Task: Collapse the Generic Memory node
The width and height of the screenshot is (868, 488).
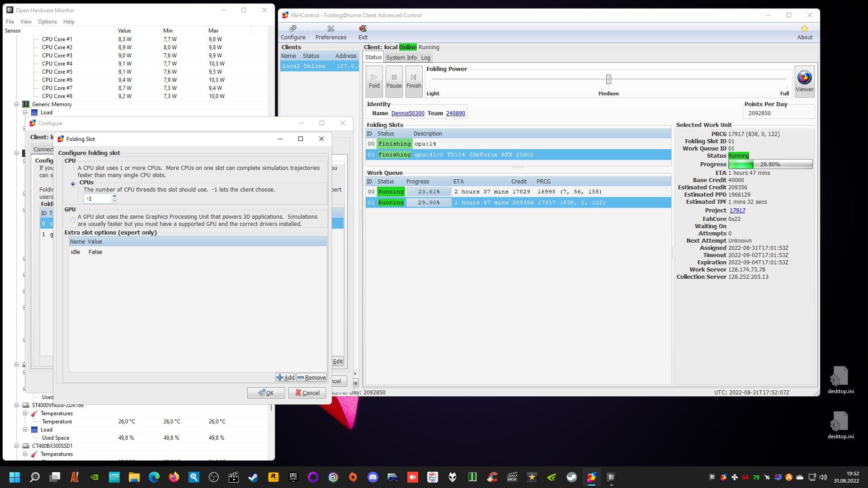Action: (17, 104)
